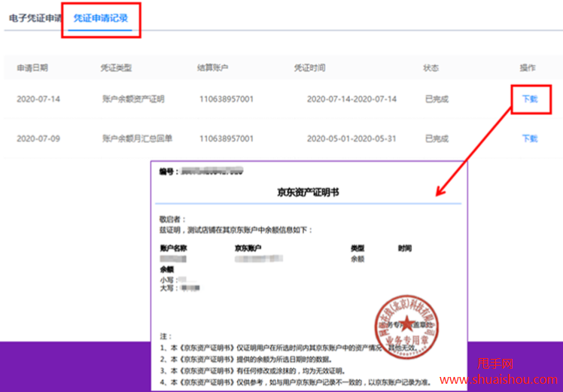This screenshot has width=563, height=392.
Task: Click the 类型 label in the certificate
Action: pos(358,248)
